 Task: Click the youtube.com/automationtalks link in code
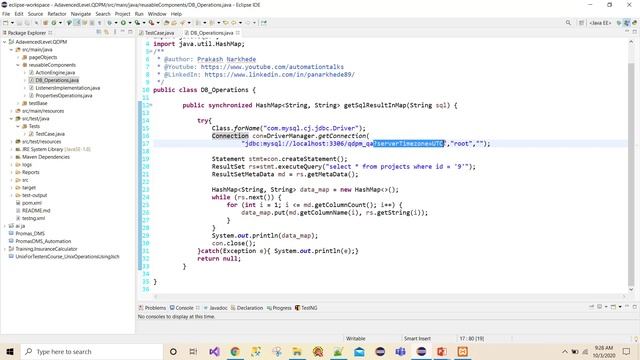tap(272, 67)
